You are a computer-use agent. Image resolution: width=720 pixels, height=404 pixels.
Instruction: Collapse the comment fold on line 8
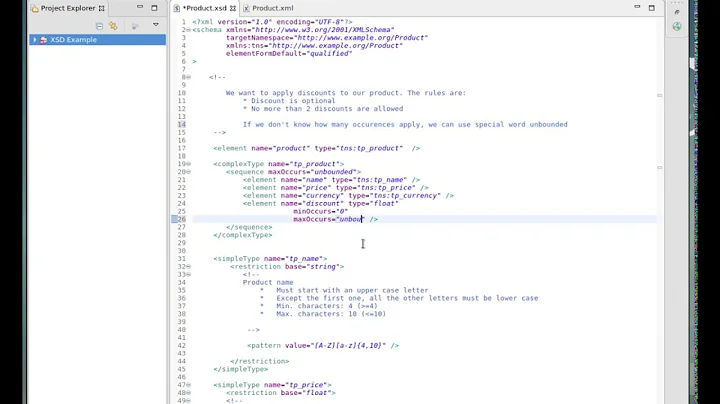(x=188, y=77)
